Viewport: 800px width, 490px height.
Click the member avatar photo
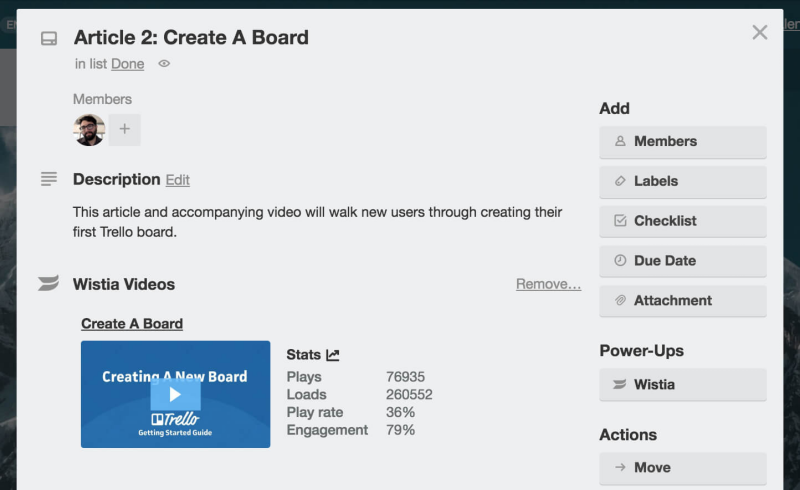[89, 130]
